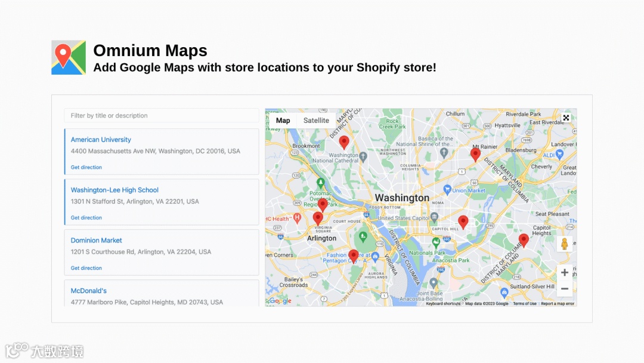The height and width of the screenshot is (363, 644).
Task: Get direction for American University
Action: [86, 167]
